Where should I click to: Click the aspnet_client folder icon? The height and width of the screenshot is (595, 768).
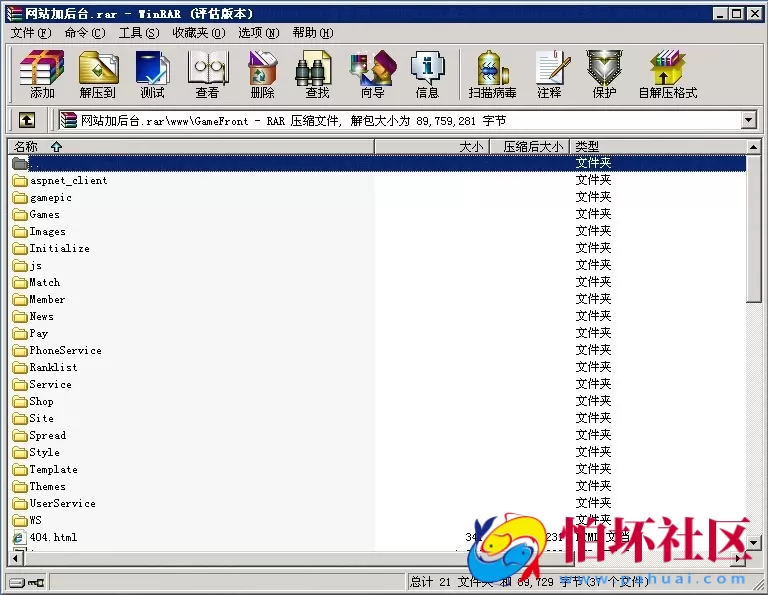click(x=20, y=181)
